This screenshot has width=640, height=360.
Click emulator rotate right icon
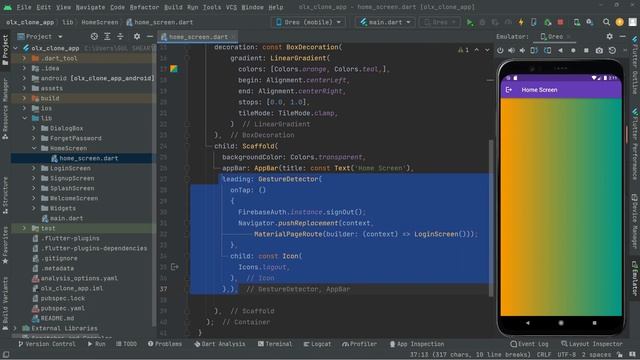[547, 50]
